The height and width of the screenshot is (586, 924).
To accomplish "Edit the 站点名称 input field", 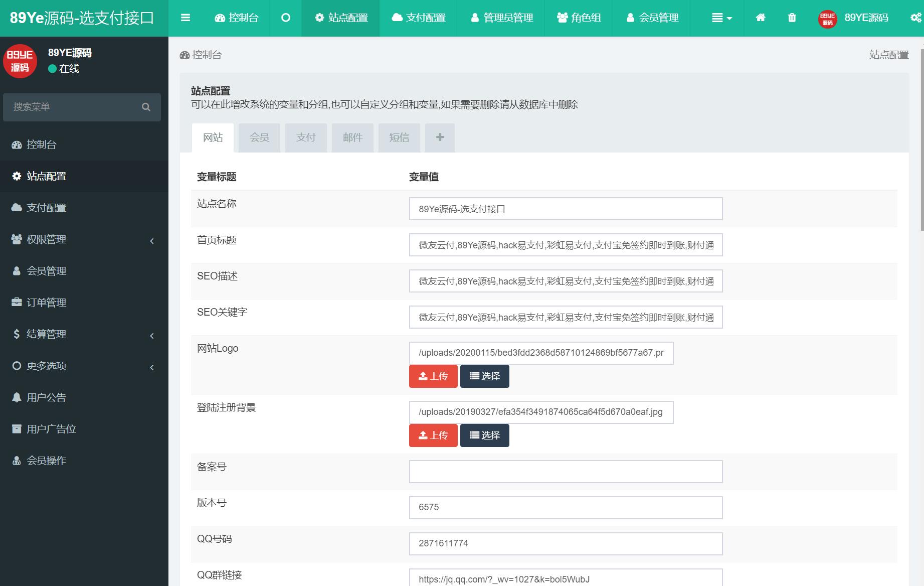I will pos(566,209).
